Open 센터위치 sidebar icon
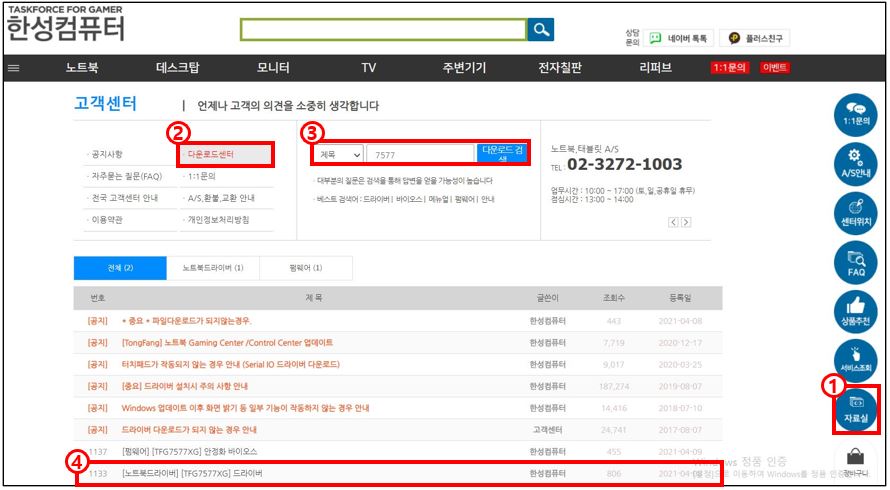 (855, 213)
